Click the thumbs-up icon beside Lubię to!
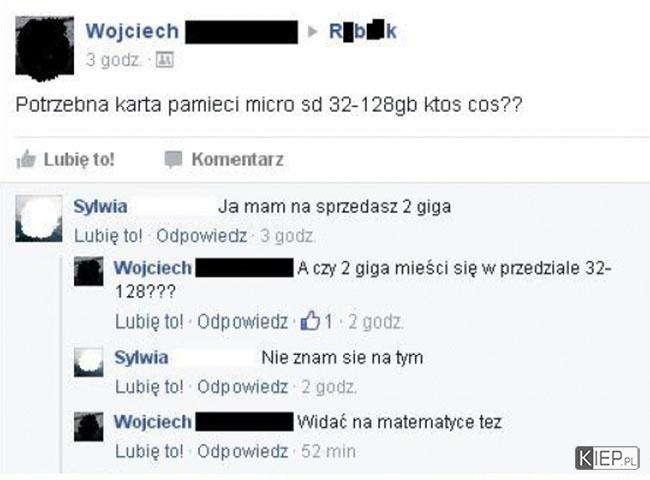The image size is (650, 480). tap(26, 159)
